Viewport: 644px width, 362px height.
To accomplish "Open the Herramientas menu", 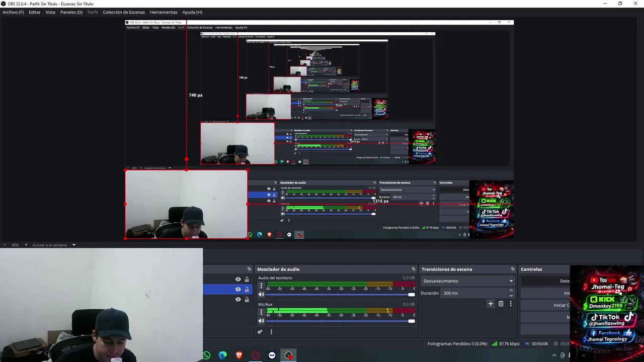I will point(164,12).
